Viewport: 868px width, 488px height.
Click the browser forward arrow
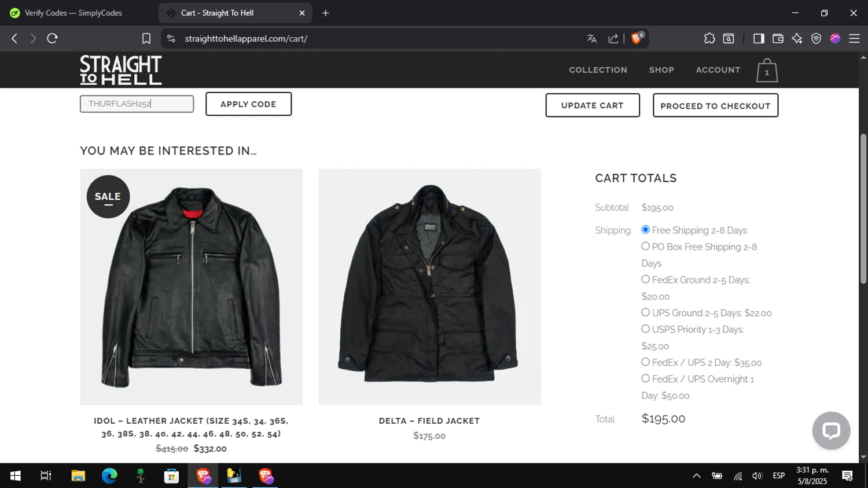[x=33, y=39]
